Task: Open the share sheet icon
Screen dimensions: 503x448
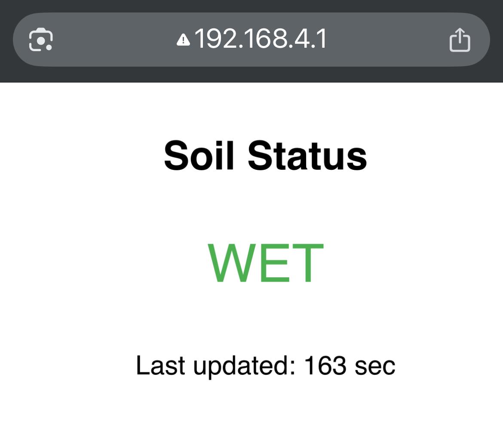Action: 460,40
